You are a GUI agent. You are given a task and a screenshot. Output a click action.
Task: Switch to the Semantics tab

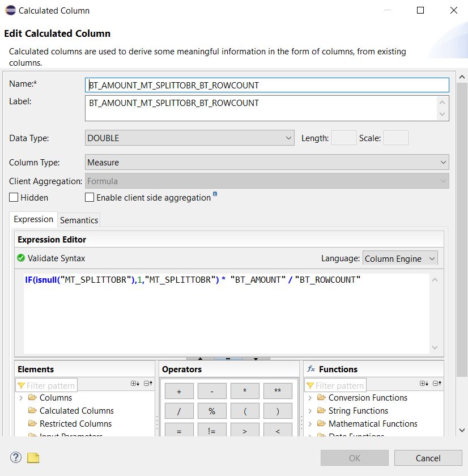pos(79,220)
